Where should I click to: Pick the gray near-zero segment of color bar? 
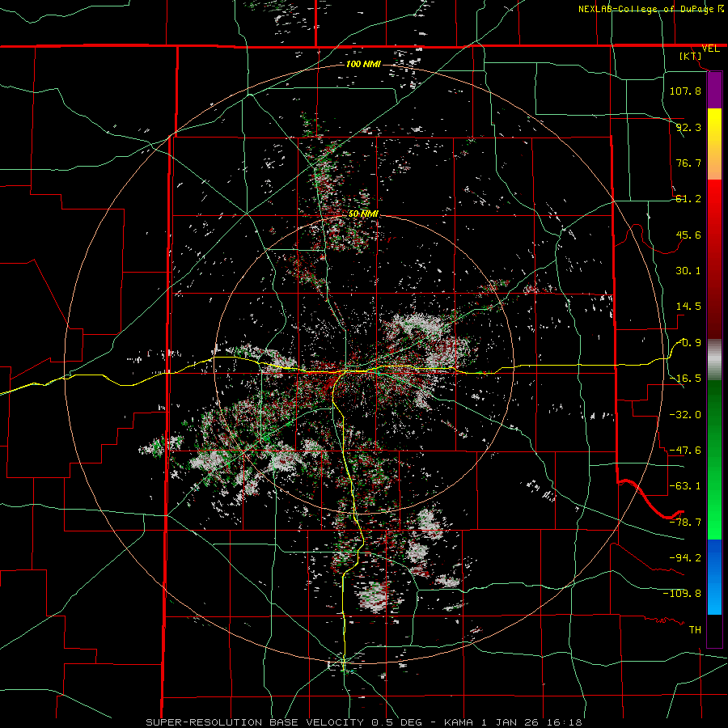(714, 360)
